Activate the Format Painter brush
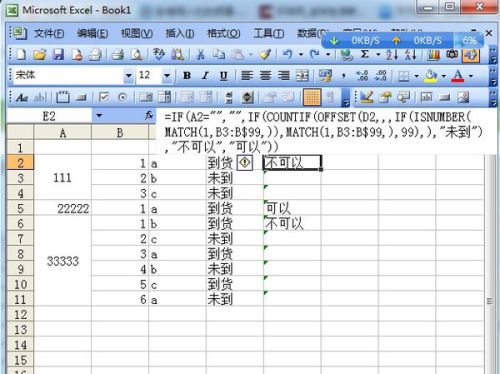 (x=266, y=54)
